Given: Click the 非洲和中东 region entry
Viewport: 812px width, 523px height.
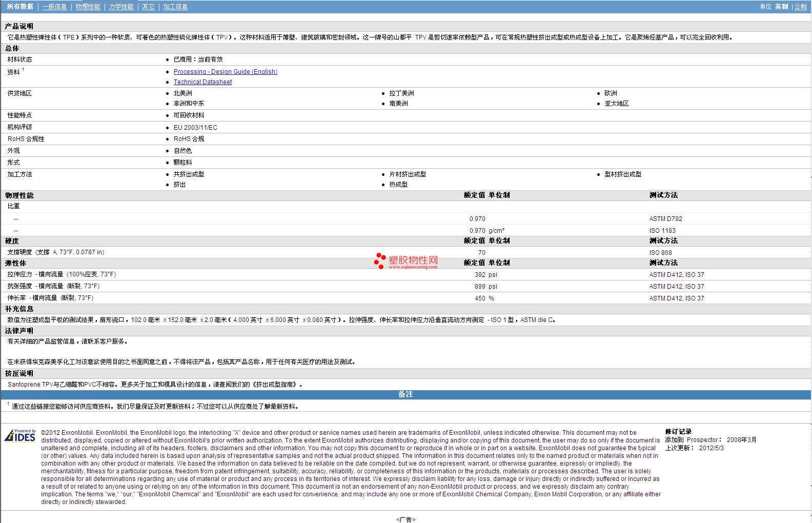Looking at the screenshot, I should click(189, 104).
